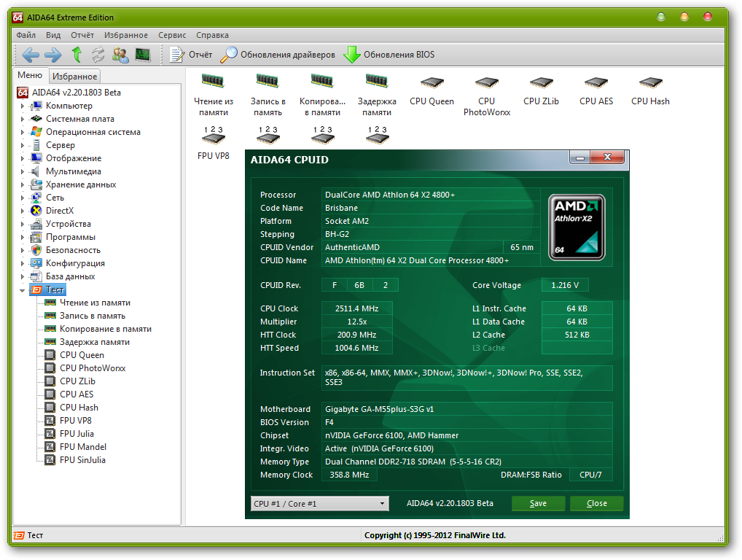The height and width of the screenshot is (560, 742).
Task: Click the green monitor graph toolbar icon
Action: point(142,55)
